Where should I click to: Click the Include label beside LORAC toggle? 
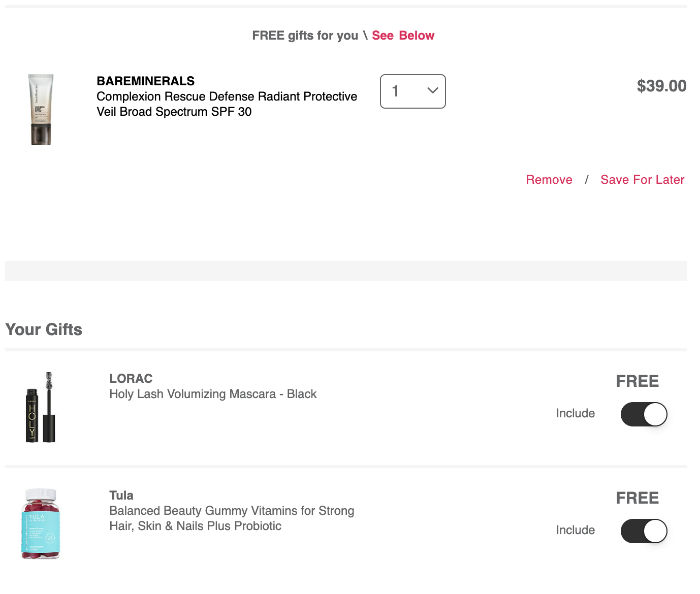[575, 413]
